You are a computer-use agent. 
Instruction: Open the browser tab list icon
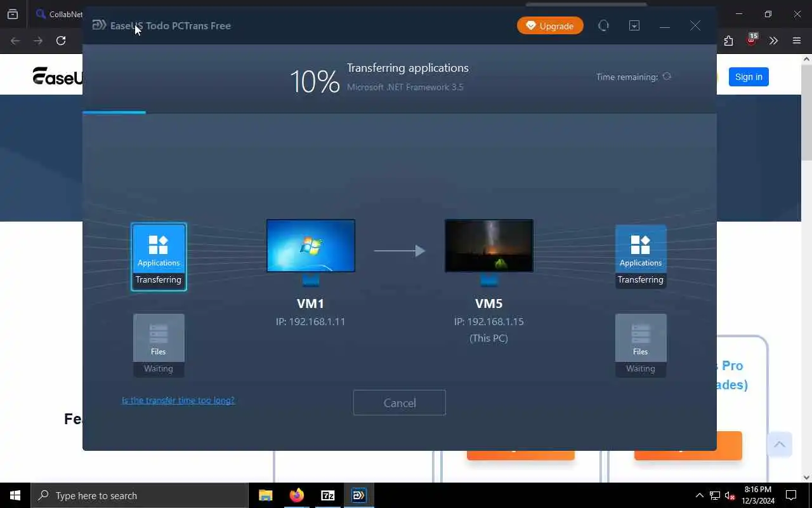click(13, 14)
